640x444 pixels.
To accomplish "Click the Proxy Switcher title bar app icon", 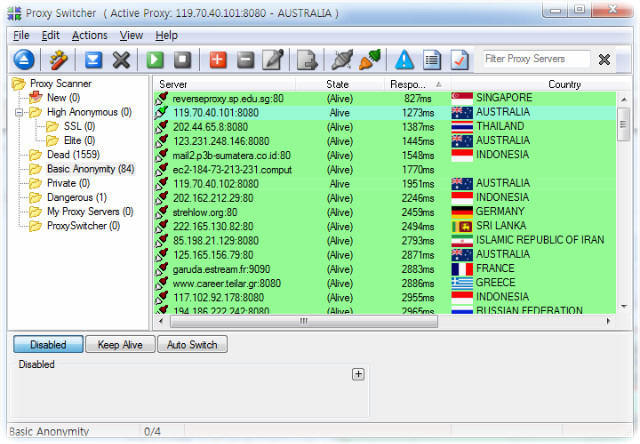I will pos(14,13).
